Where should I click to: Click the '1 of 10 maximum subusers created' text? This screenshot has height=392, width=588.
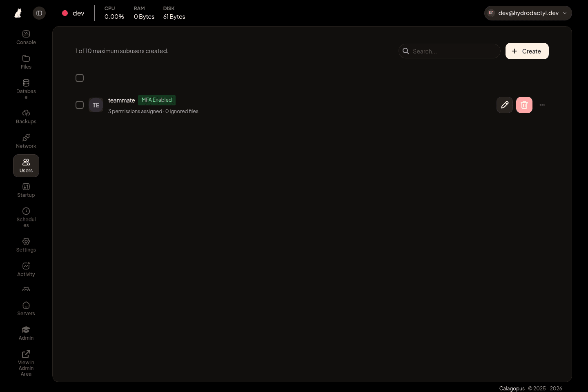tap(122, 51)
